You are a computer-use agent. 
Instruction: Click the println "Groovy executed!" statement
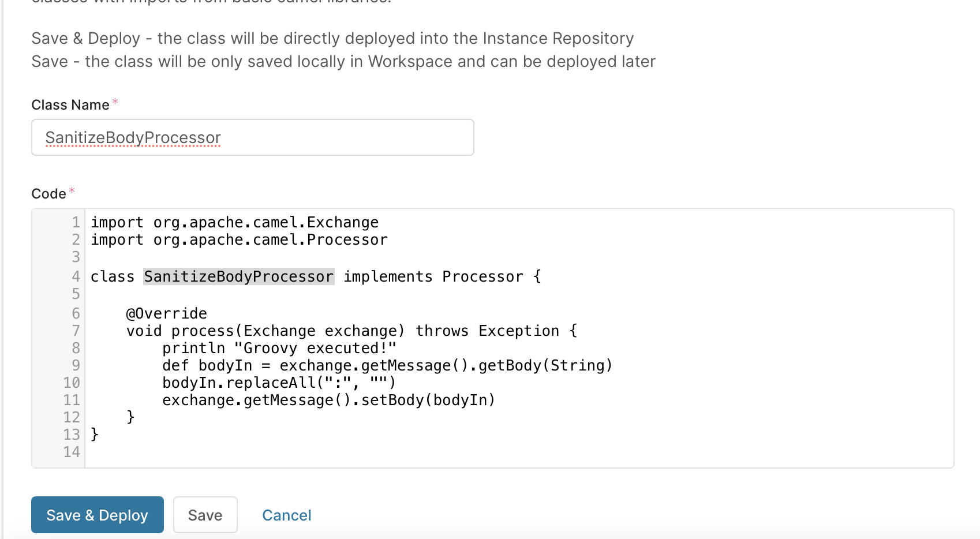279,349
